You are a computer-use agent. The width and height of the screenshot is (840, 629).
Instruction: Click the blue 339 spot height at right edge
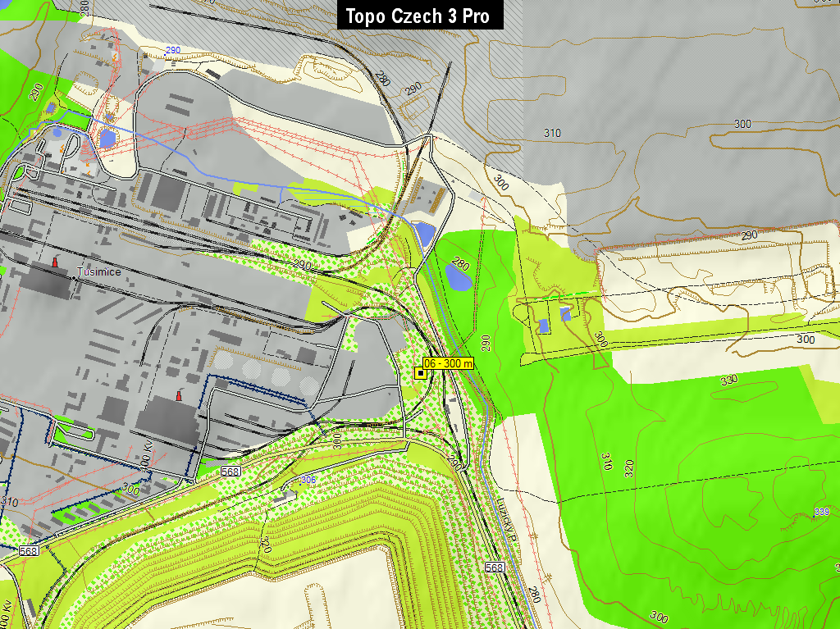(821, 513)
